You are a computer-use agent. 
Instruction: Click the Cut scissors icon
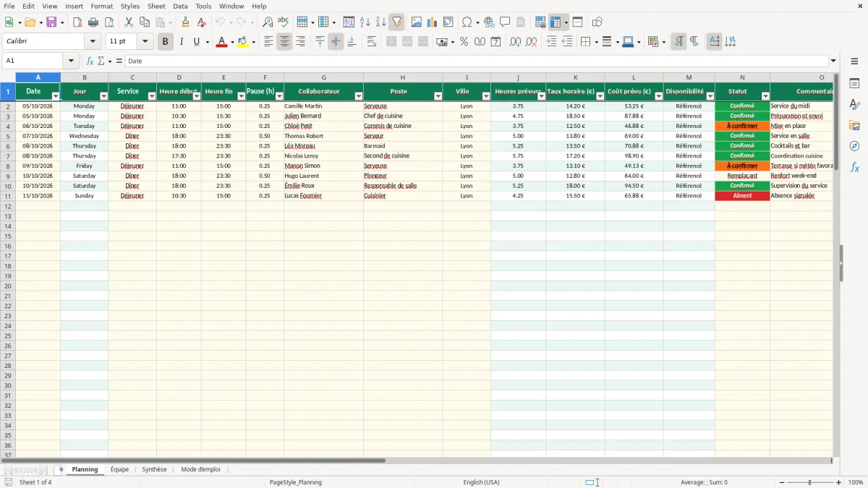pyautogui.click(x=128, y=22)
